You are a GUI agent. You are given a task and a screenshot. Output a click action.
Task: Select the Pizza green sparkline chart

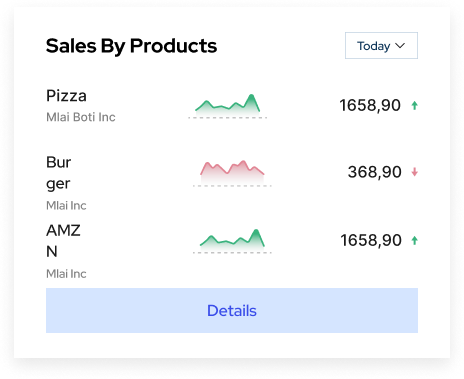pos(228,105)
